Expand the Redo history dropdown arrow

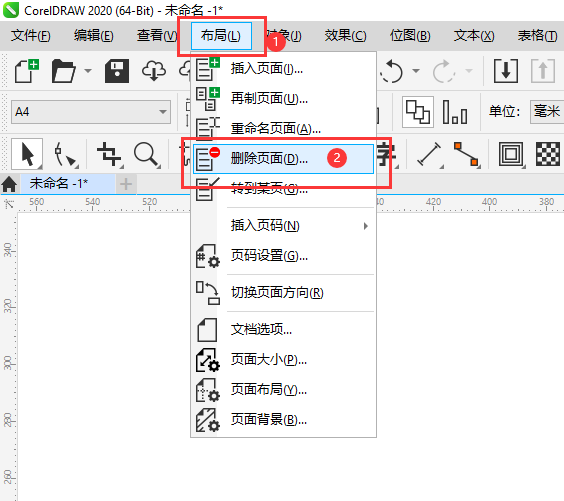click(469, 71)
